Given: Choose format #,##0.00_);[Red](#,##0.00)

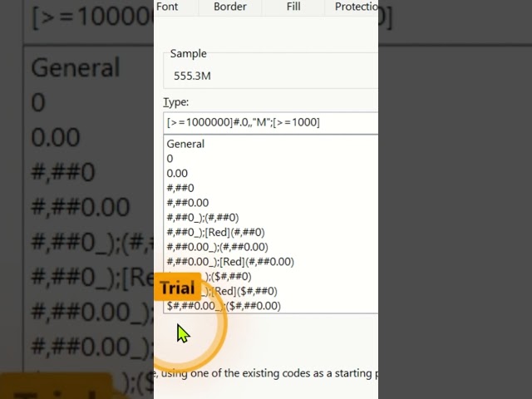Looking at the screenshot, I should [230, 262].
